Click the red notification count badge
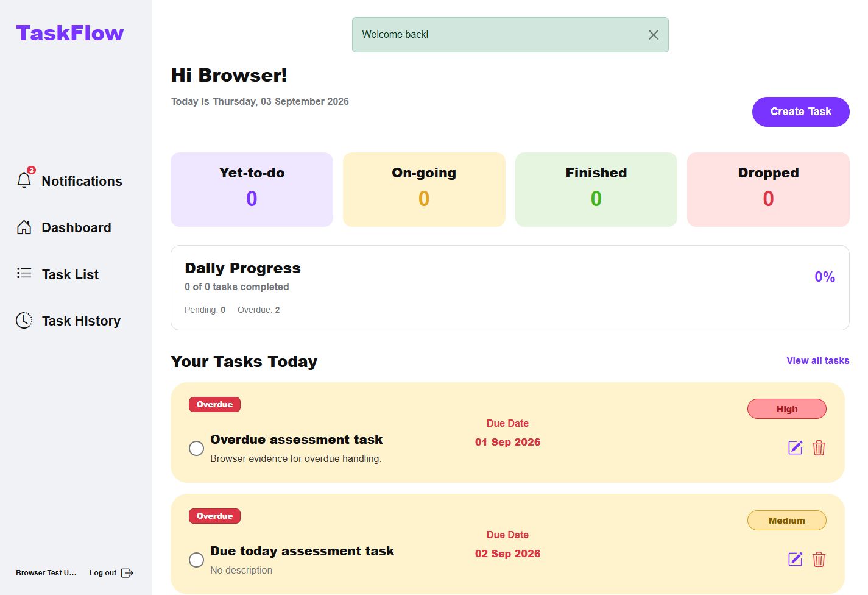This screenshot has height=595, width=868. tap(32, 170)
